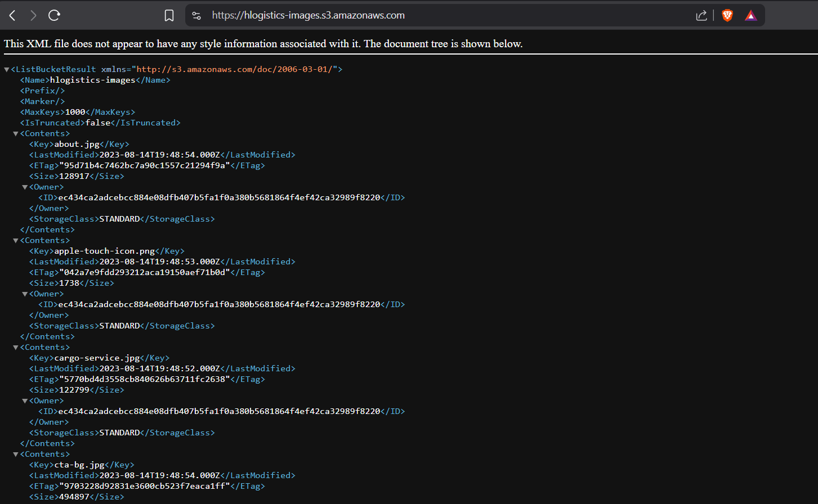Collapse Contents node for apple-touch-icon.png
818x504 pixels.
[16, 241]
